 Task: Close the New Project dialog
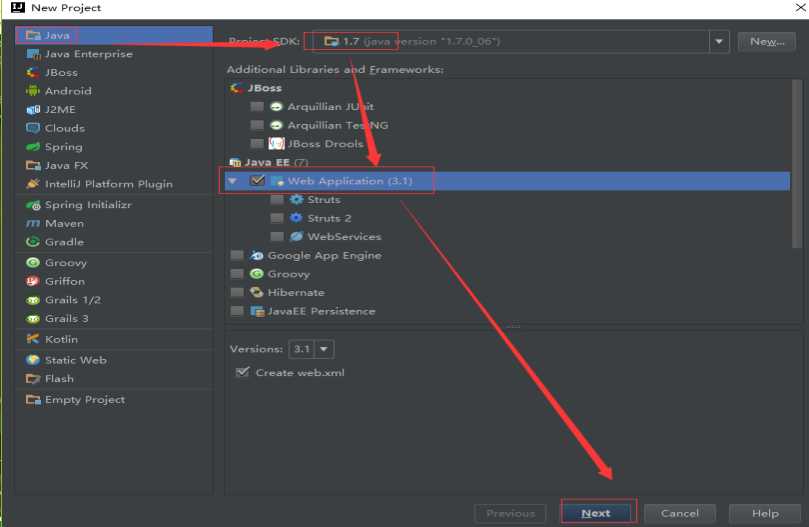[x=800, y=8]
